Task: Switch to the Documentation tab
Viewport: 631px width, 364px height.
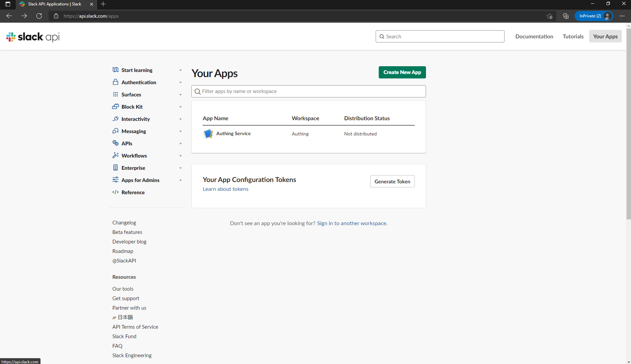Action: (x=534, y=36)
